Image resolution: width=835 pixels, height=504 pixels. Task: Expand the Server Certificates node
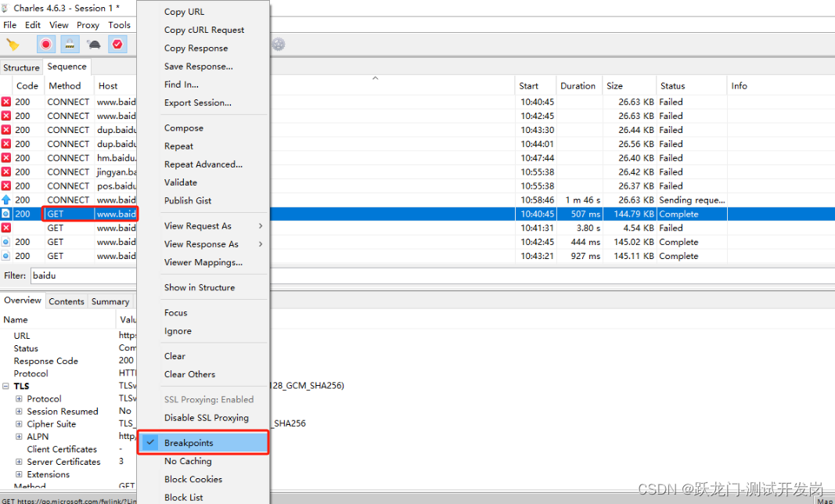(19, 462)
